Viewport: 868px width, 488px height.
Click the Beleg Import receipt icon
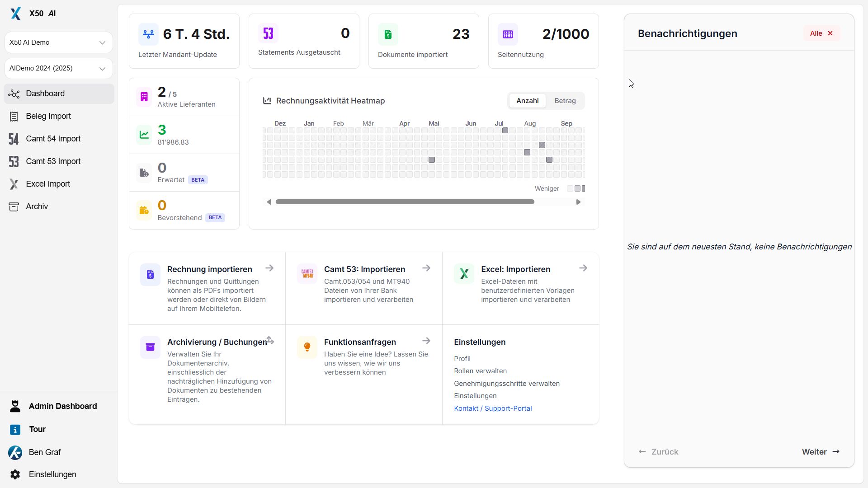pos(14,116)
